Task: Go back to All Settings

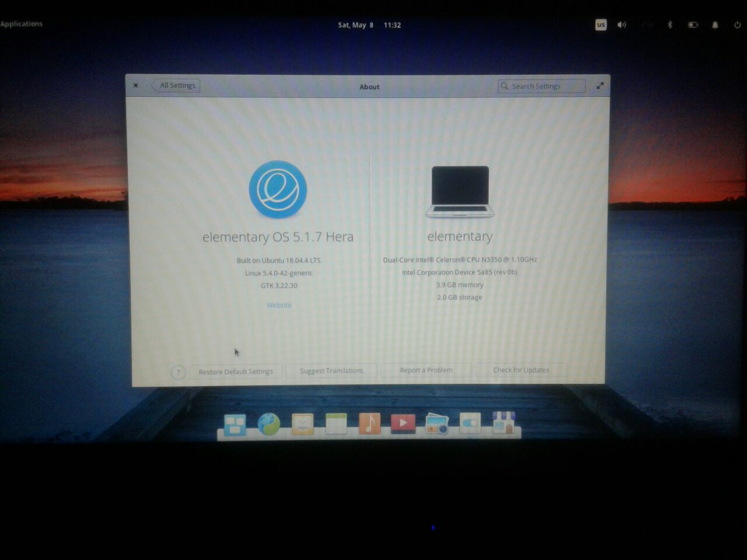Action: coord(176,86)
